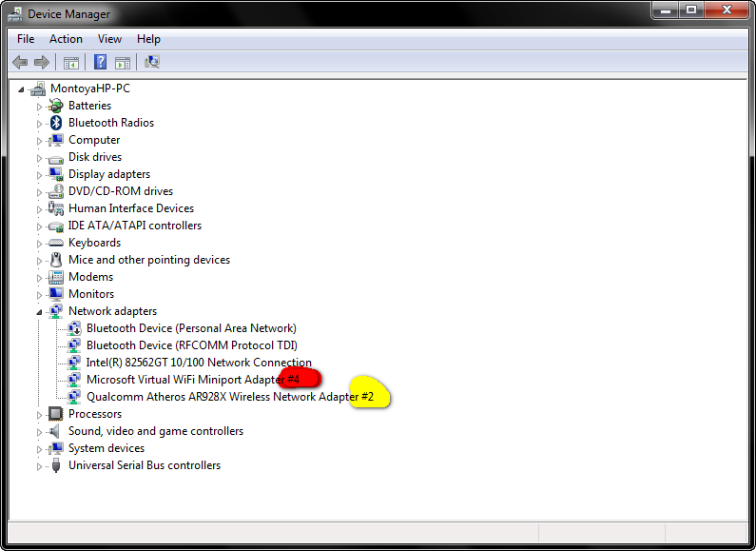Click icon of Bluetooth Device (Personal Area Network)

click(x=74, y=328)
